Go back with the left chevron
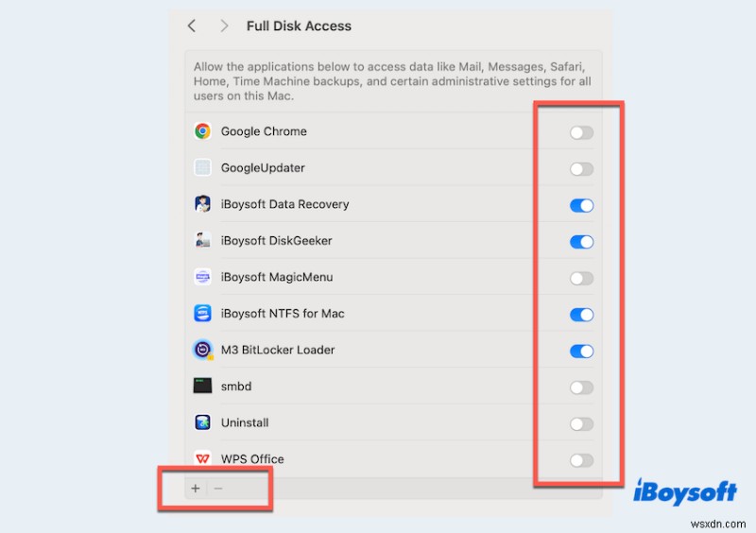Image resolution: width=756 pixels, height=533 pixels. (x=192, y=26)
